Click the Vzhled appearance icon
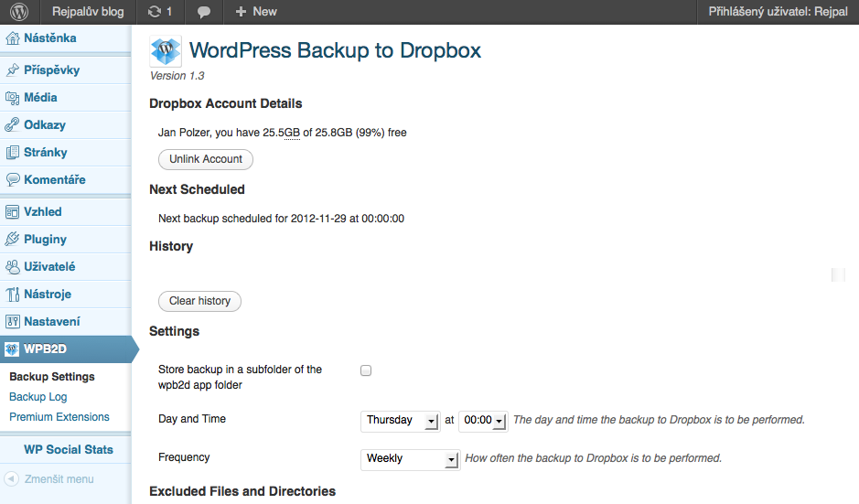Viewport: 859px width, 504px height. point(12,212)
